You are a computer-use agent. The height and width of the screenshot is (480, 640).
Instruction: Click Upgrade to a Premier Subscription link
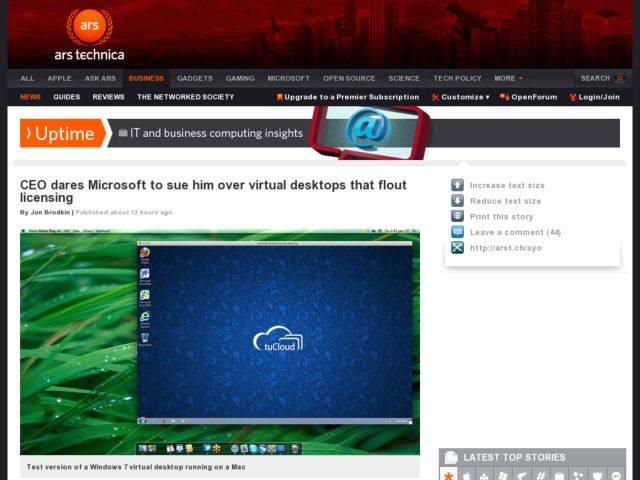coord(348,97)
